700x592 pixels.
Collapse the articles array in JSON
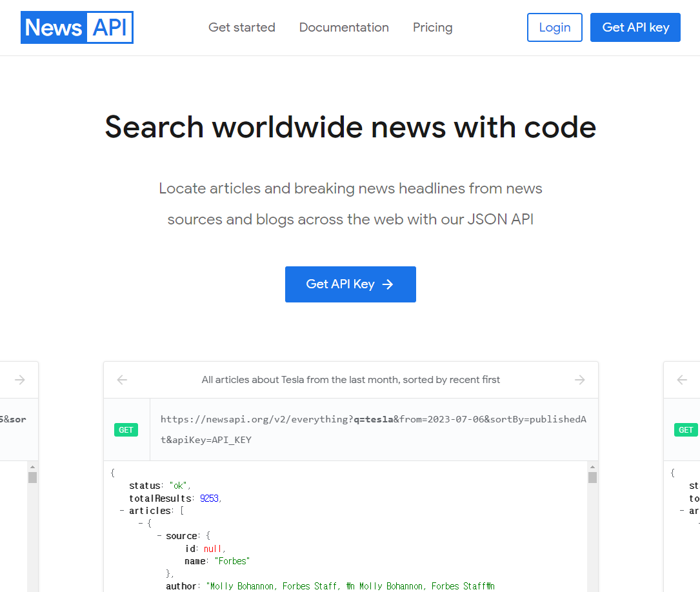click(x=121, y=510)
